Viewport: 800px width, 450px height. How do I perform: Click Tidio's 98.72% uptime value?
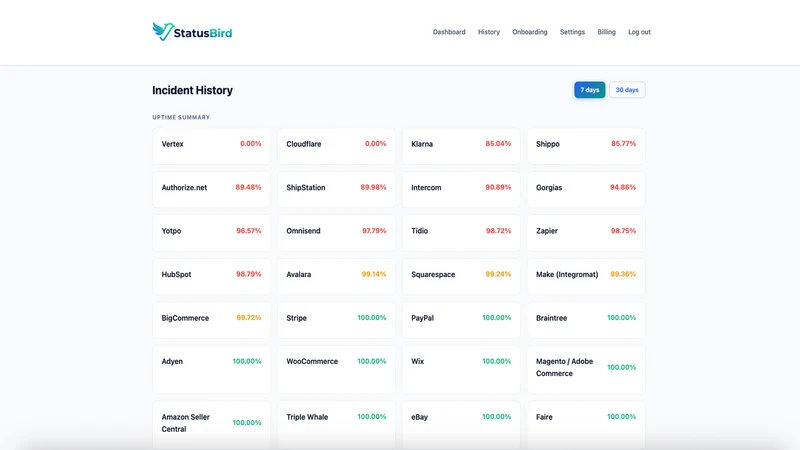pos(498,231)
